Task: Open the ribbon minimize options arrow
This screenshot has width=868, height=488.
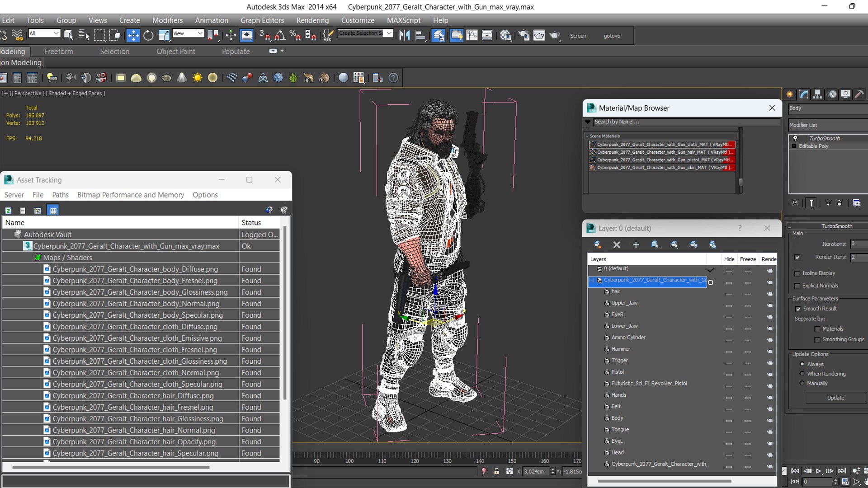Action: [x=282, y=51]
